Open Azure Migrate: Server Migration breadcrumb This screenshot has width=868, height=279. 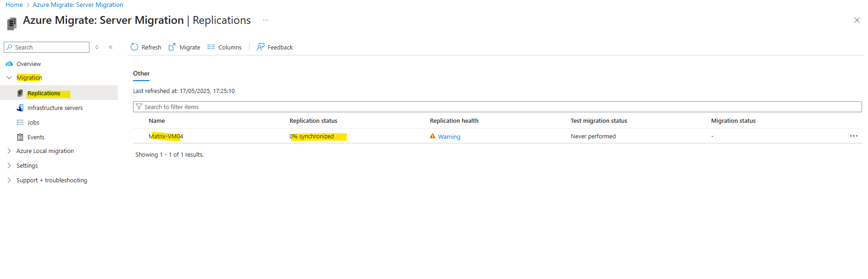coord(78,5)
